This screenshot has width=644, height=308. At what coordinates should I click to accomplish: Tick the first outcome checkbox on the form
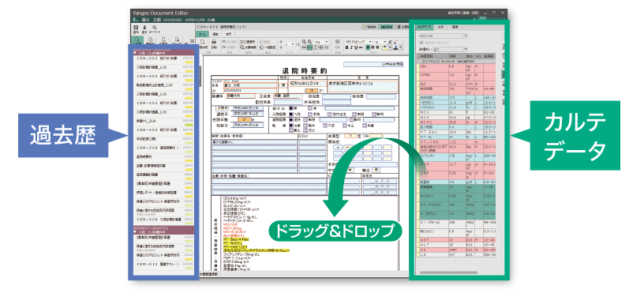click(291, 126)
